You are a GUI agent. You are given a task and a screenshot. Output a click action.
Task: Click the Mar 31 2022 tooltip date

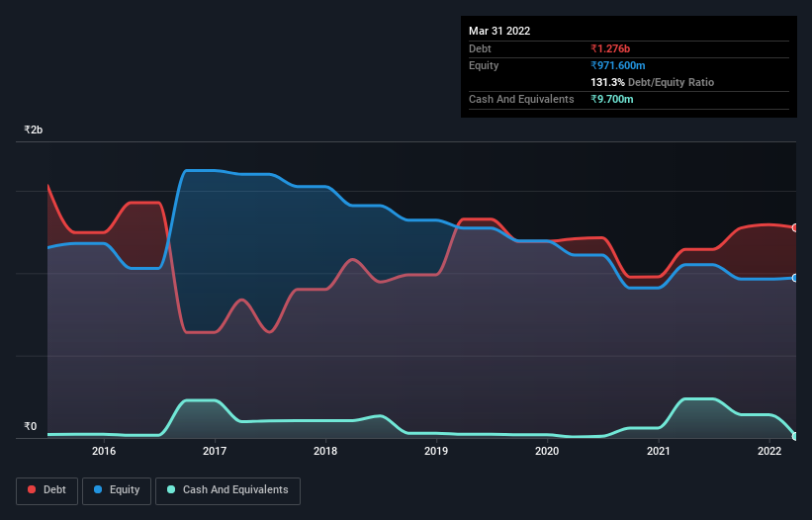click(499, 31)
